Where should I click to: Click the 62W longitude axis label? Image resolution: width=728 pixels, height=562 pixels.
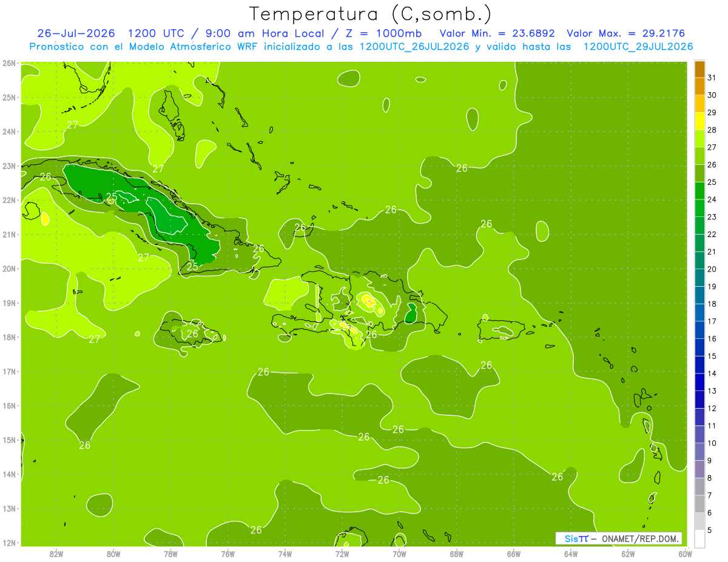628,554
